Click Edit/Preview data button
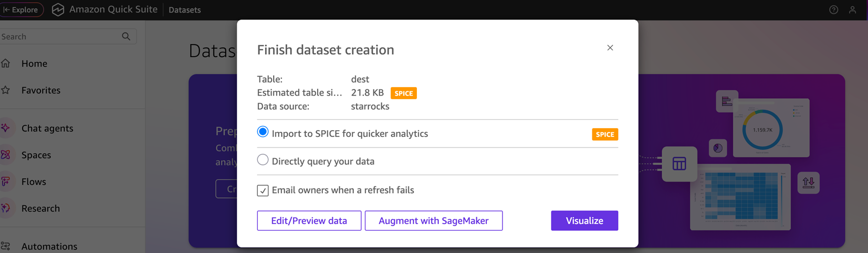The image size is (868, 253). (x=309, y=221)
